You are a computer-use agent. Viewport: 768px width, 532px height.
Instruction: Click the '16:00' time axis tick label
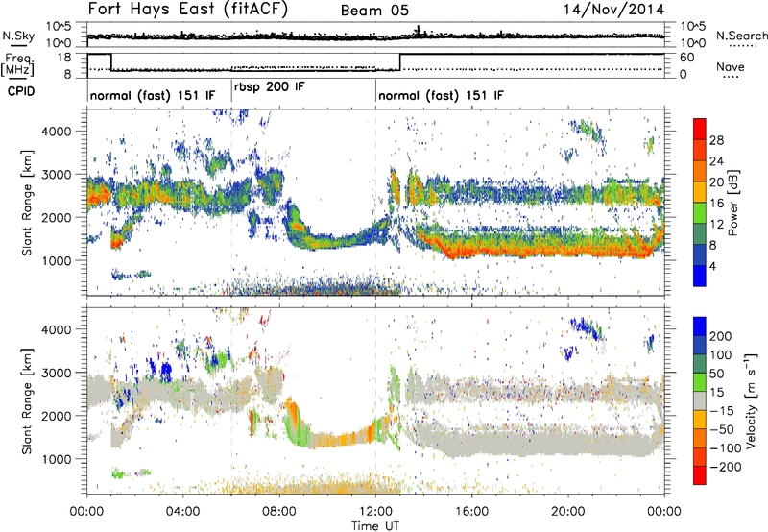[471, 512]
